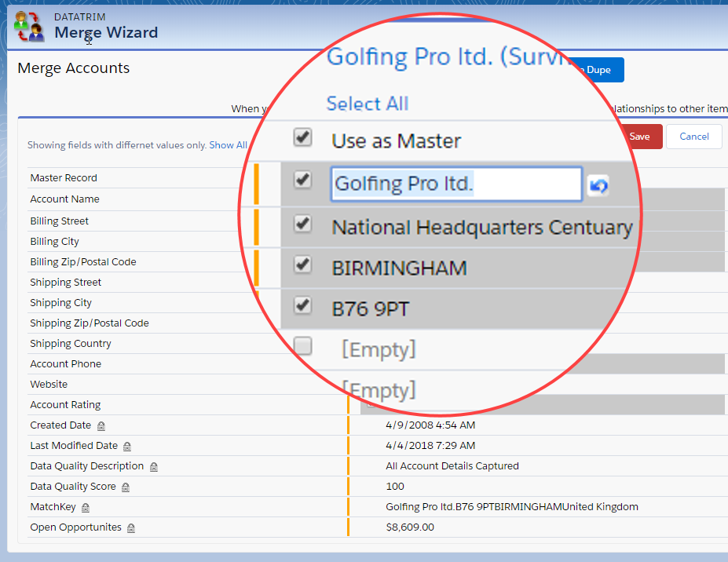Select the Billing Street row label
The width and height of the screenshot is (728, 562).
tap(59, 221)
